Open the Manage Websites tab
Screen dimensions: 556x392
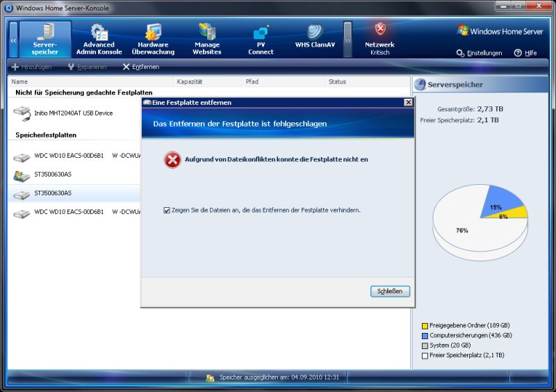[207, 39]
